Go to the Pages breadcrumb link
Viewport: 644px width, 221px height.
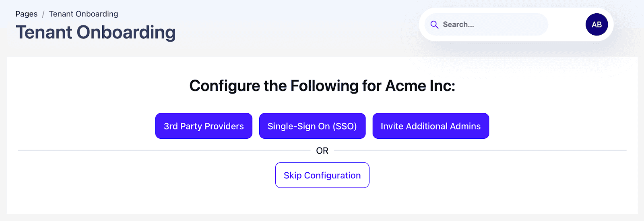coord(27,14)
